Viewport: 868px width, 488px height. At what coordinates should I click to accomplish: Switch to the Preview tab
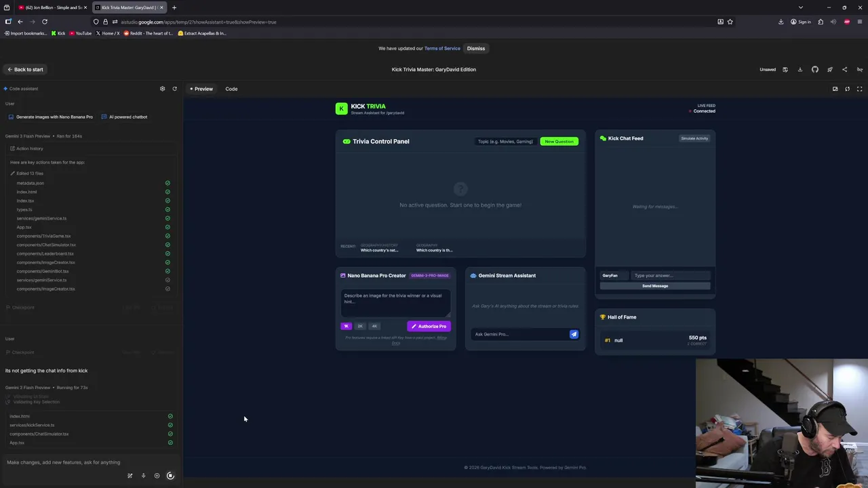coord(201,89)
